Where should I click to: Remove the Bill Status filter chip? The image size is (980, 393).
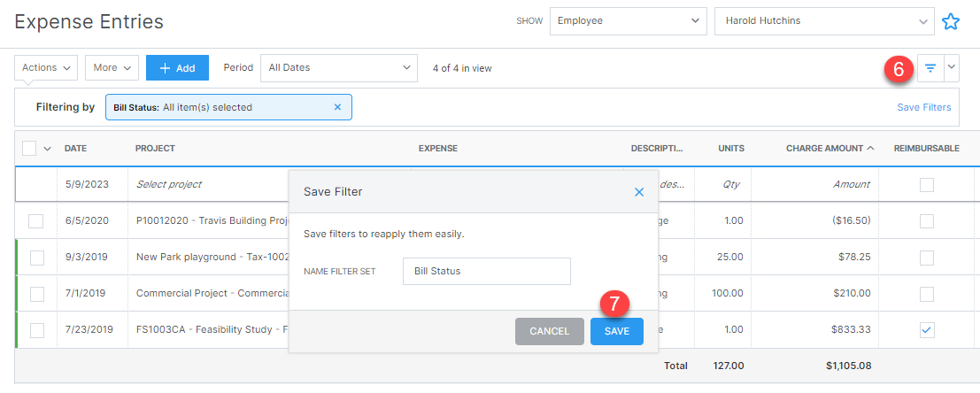pyautogui.click(x=337, y=107)
